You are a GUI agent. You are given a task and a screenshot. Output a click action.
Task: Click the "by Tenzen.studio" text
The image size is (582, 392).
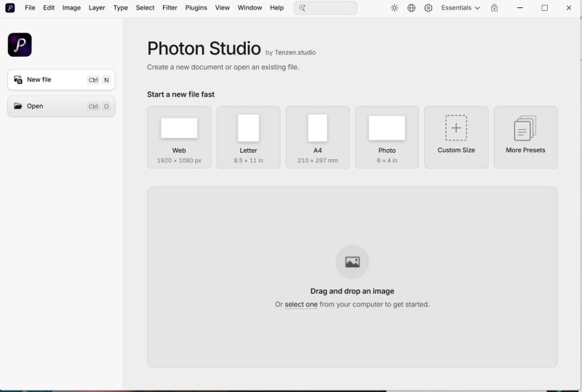(290, 52)
